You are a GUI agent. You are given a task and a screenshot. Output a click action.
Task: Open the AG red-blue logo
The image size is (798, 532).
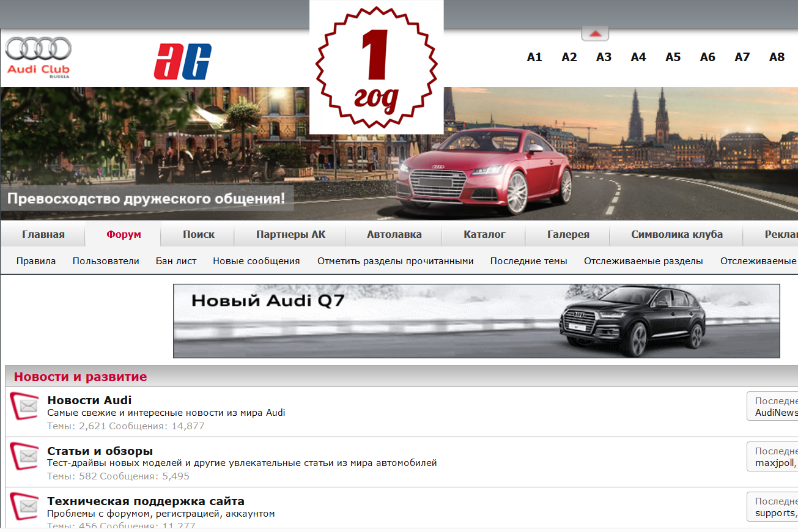(x=183, y=61)
